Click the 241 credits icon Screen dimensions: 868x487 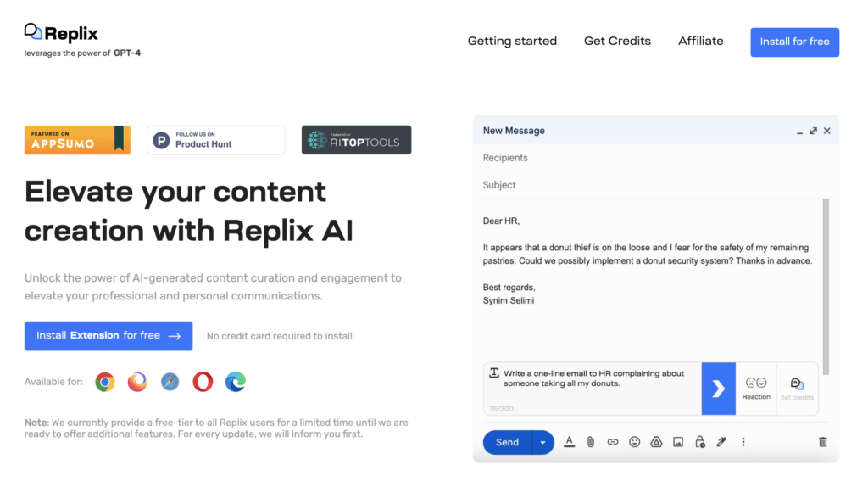797,389
